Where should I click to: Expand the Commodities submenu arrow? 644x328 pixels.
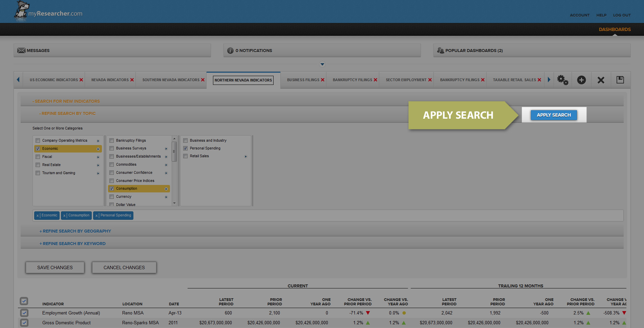(166, 165)
